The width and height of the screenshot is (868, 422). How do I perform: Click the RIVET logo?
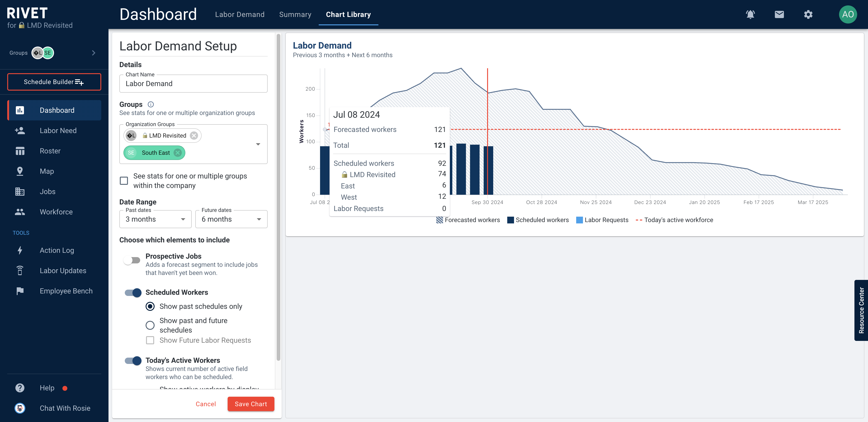click(x=27, y=13)
